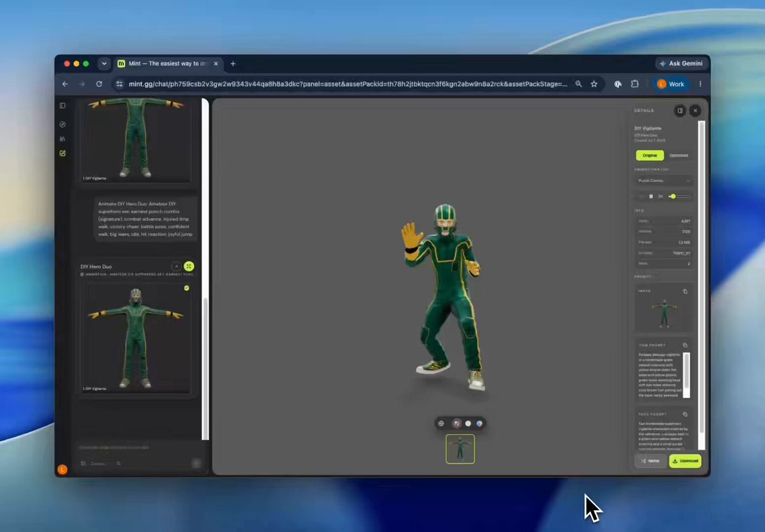
Task: Open the compass explore icon in sidebar
Action: (x=62, y=124)
